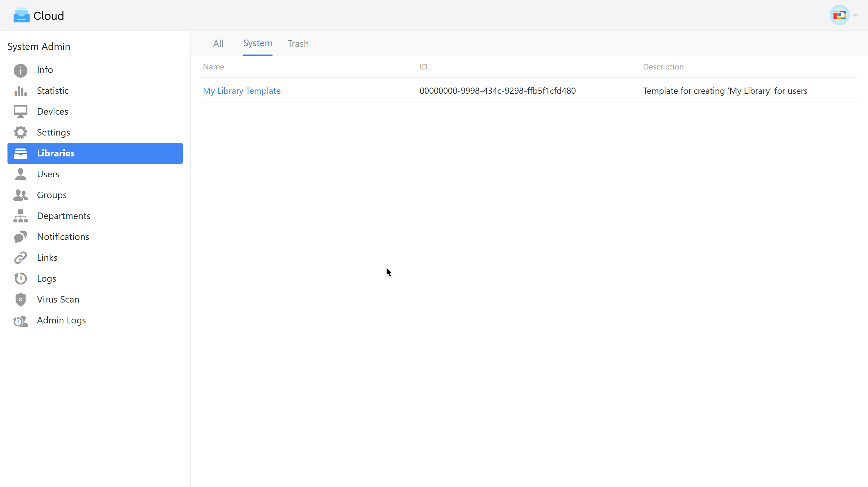The height and width of the screenshot is (487, 868).
Task: Go to Users in sidebar
Action: (x=48, y=174)
